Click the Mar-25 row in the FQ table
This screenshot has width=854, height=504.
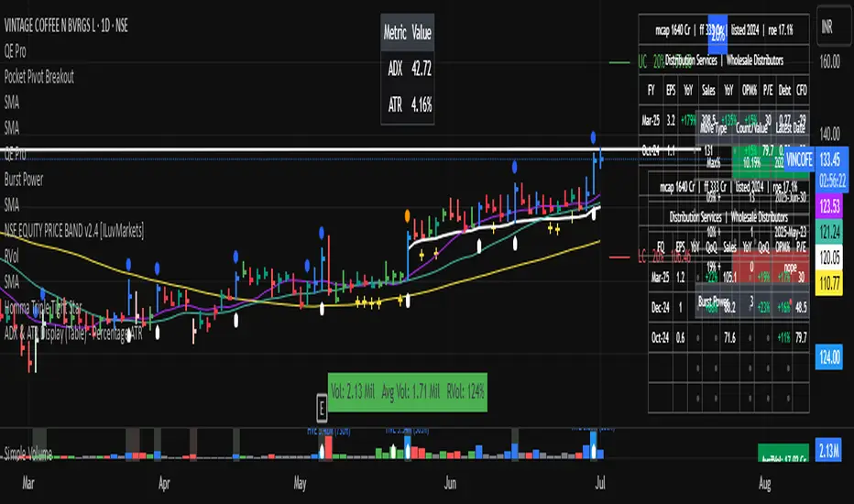[x=660, y=278]
